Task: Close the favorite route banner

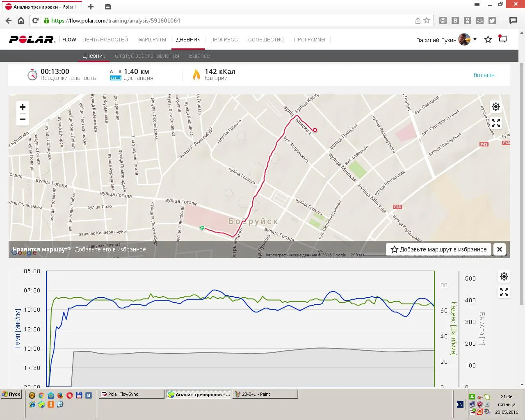Action: coord(500,249)
